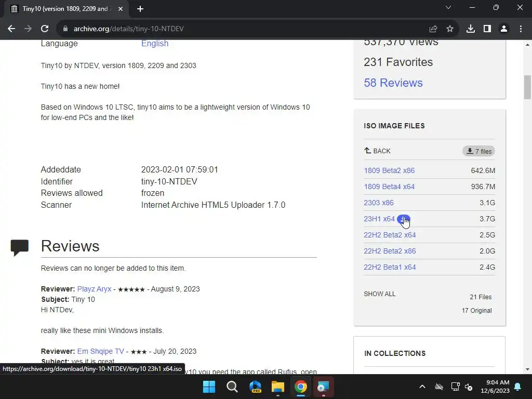Click the page scrollbar thumb
This screenshot has width=532, height=399.
coord(528,87)
